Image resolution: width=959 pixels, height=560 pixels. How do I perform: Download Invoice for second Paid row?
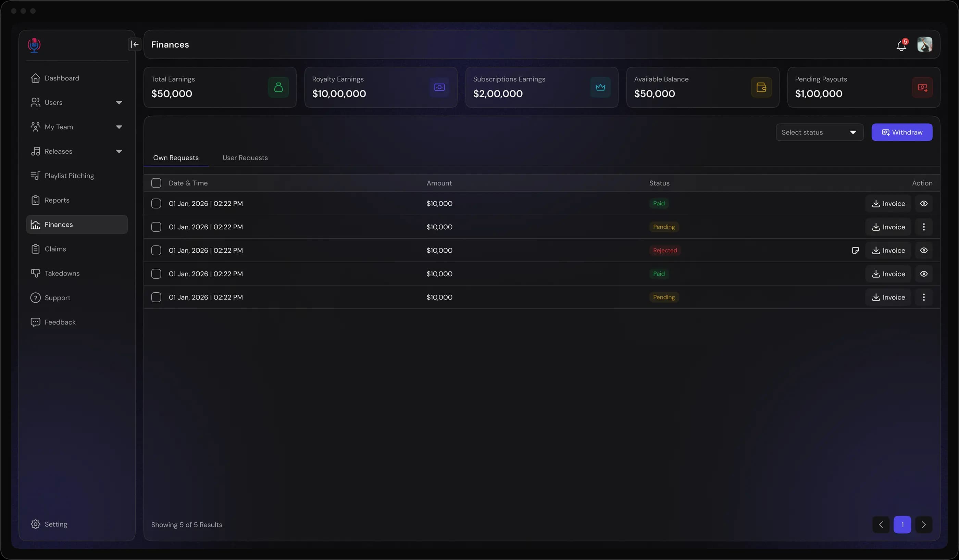(x=888, y=274)
